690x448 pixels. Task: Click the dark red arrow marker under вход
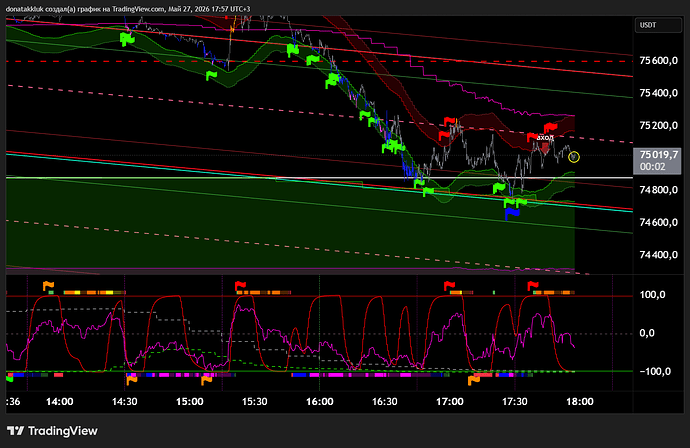pos(545,148)
